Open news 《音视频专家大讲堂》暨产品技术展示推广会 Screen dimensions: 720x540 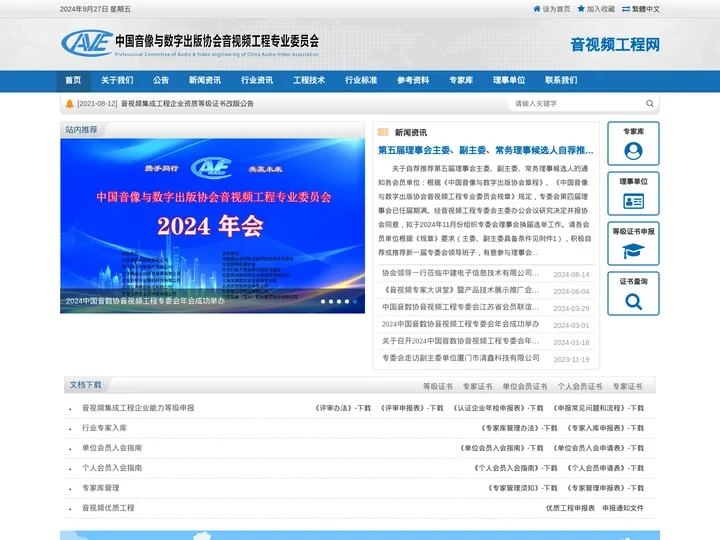pyautogui.click(x=461, y=290)
